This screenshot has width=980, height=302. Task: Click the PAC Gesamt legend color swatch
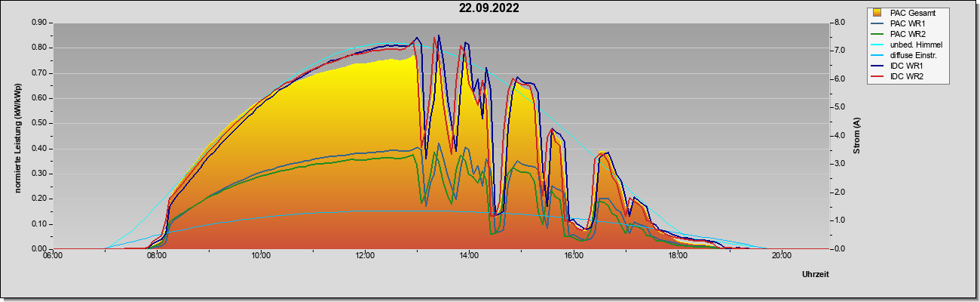[878, 13]
